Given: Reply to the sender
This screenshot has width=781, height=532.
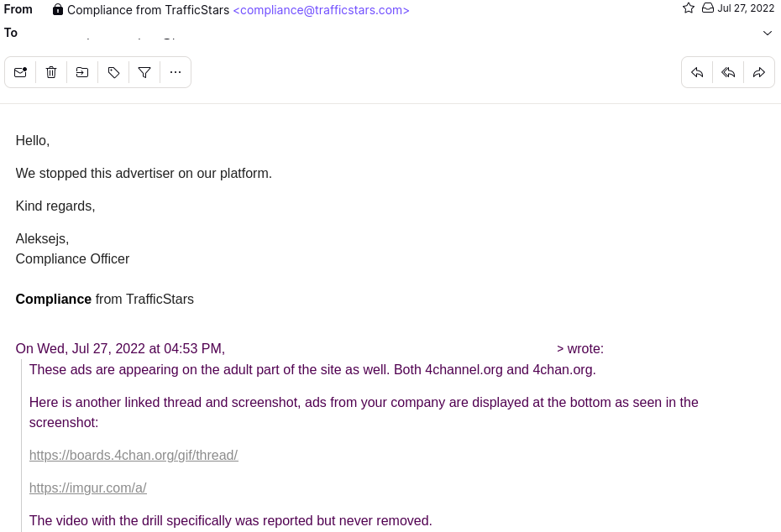Looking at the screenshot, I should [x=697, y=72].
